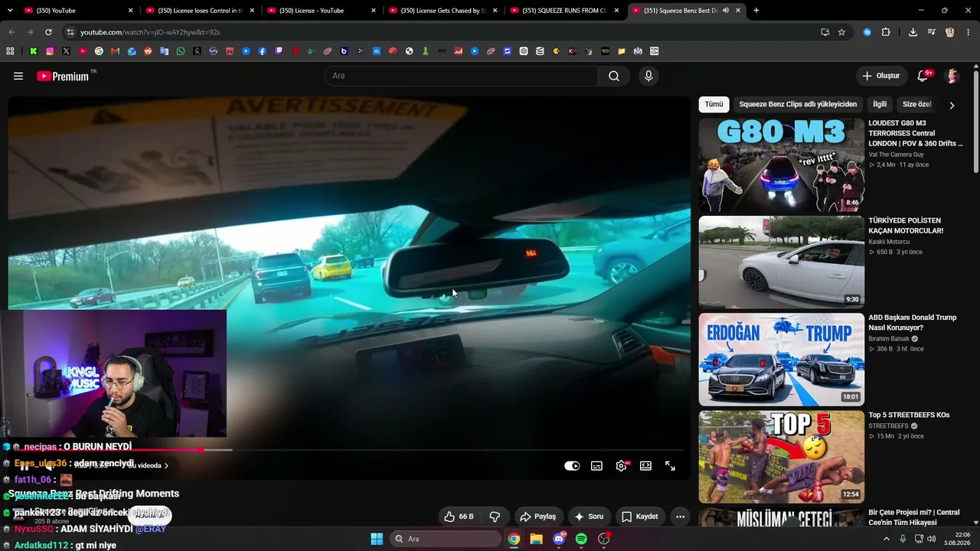Open the Chrome extensions puzzle icon
The width and height of the screenshot is (980, 551).
point(886,32)
